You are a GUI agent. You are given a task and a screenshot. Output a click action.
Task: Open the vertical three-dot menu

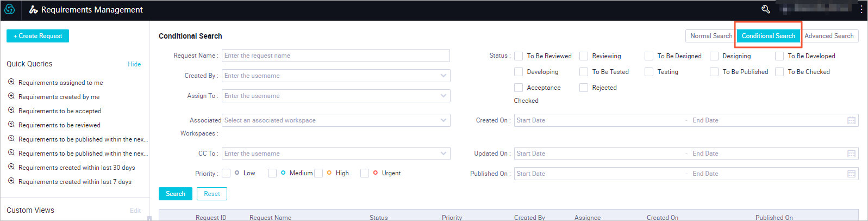(861, 9)
